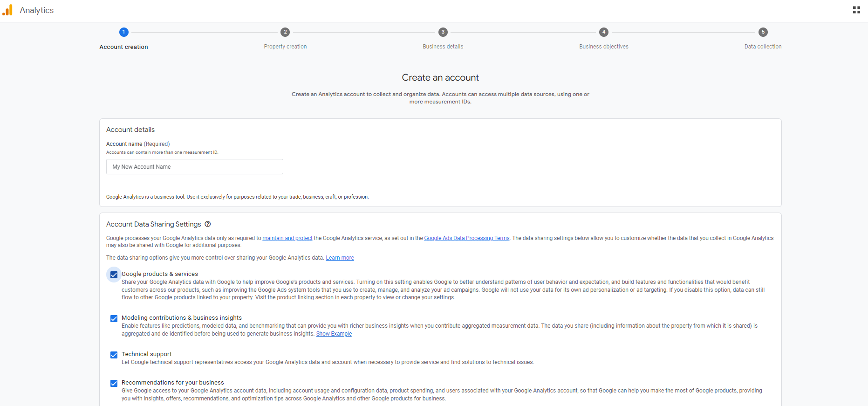
Task: Uncheck Google products & services checkbox
Action: (114, 275)
